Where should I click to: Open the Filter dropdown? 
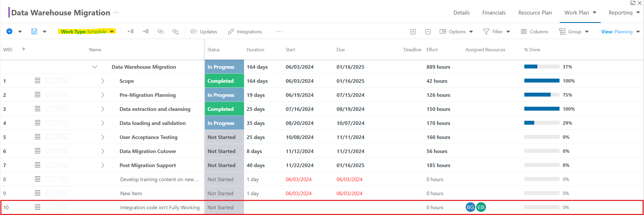click(x=497, y=31)
